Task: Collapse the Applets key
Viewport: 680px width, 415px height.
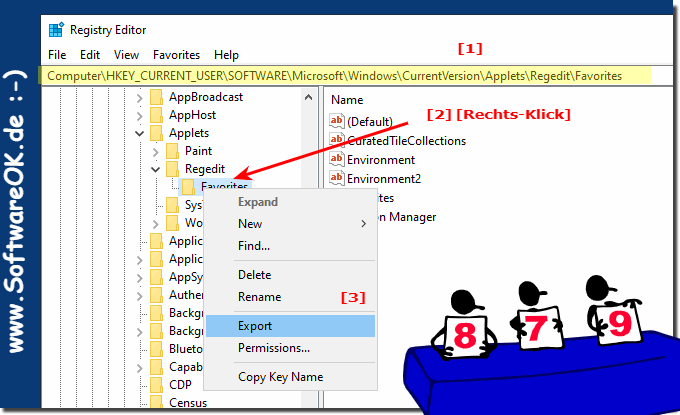Action: 139,133
